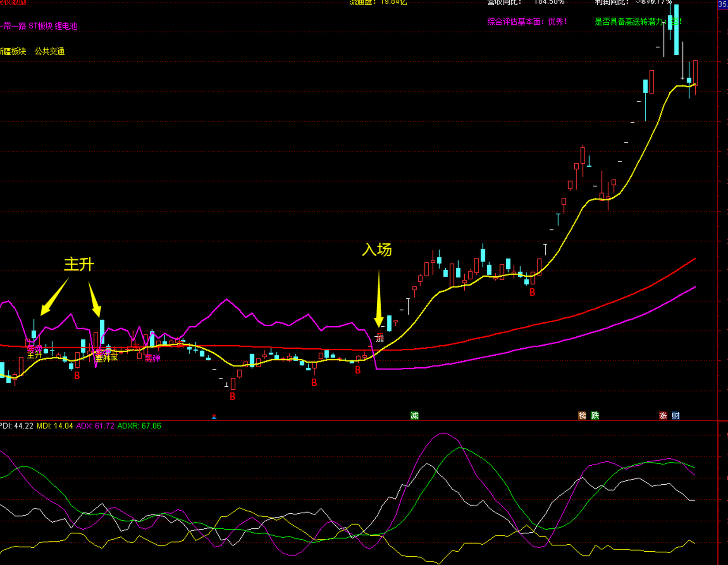Image resolution: width=728 pixels, height=565 pixels.
Task: Click the 新疆板块 sector label
Action: (13, 52)
